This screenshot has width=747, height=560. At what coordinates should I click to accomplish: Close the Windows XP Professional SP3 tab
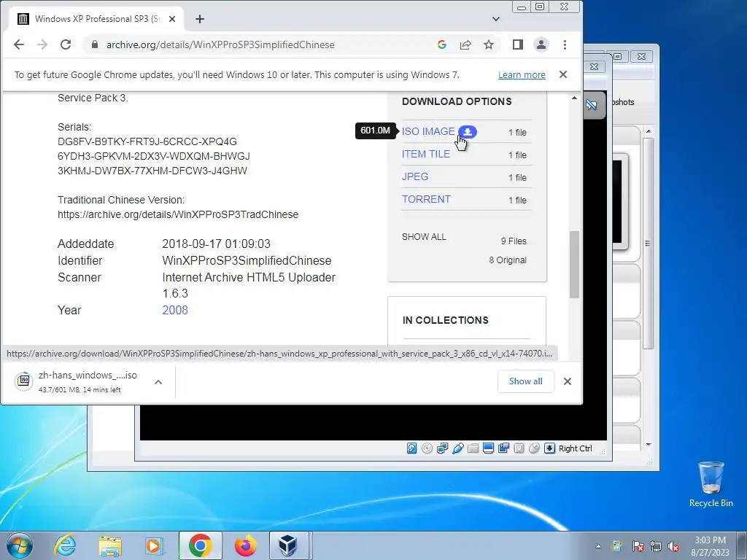172,19
